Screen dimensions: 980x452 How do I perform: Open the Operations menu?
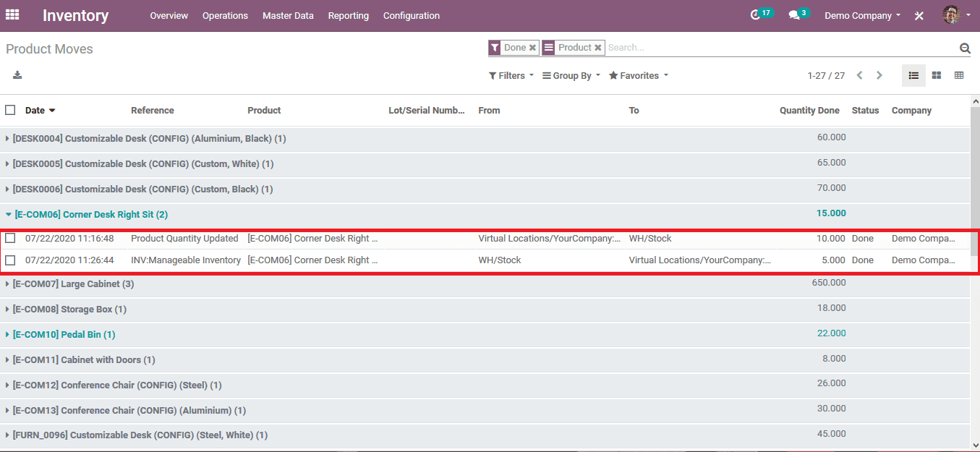(225, 15)
